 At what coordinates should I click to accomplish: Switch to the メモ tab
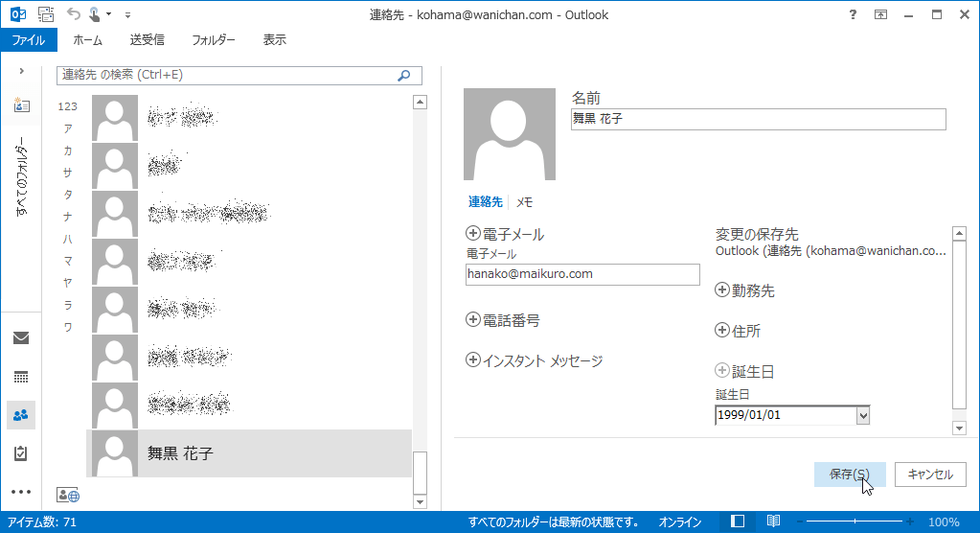tap(524, 202)
